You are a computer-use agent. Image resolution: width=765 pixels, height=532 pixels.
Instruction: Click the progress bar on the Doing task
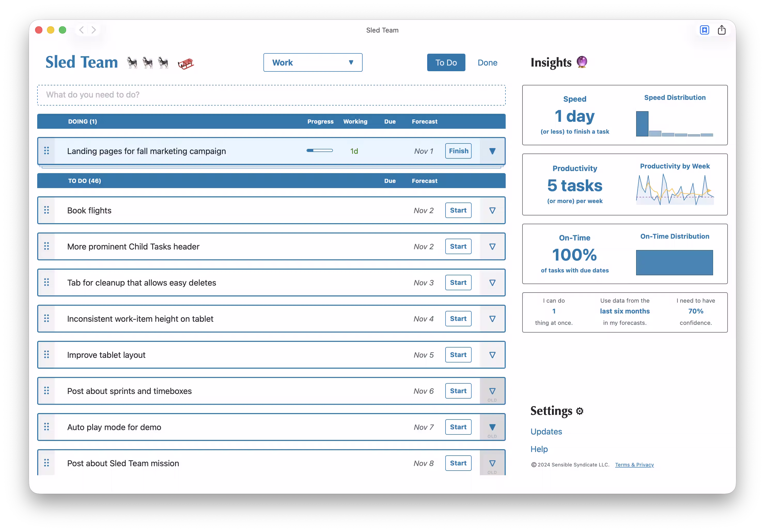[x=319, y=150]
